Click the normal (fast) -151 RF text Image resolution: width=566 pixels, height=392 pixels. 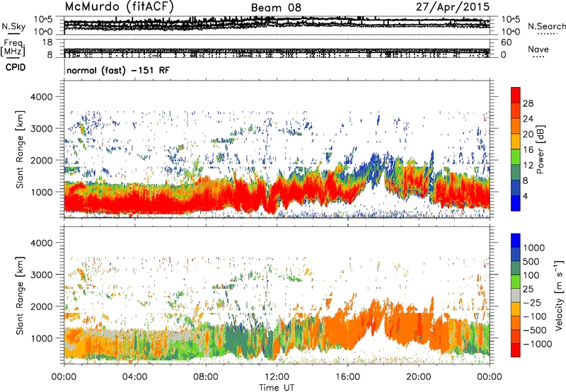point(117,70)
